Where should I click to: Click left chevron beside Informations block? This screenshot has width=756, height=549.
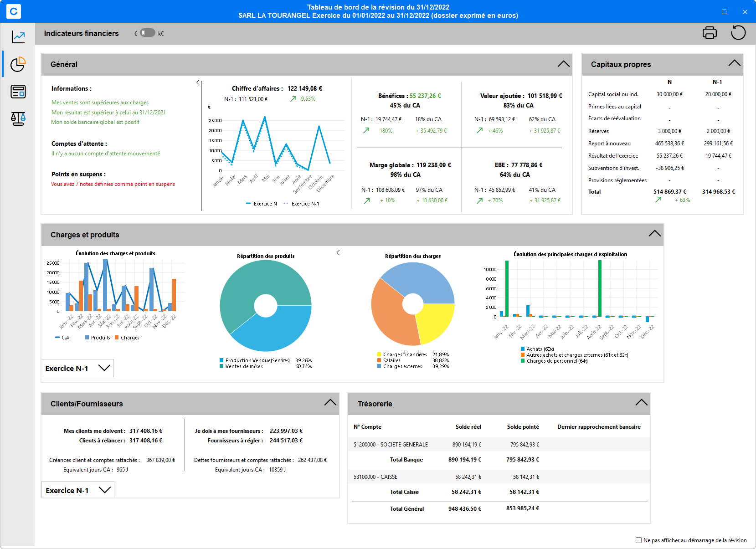point(198,82)
